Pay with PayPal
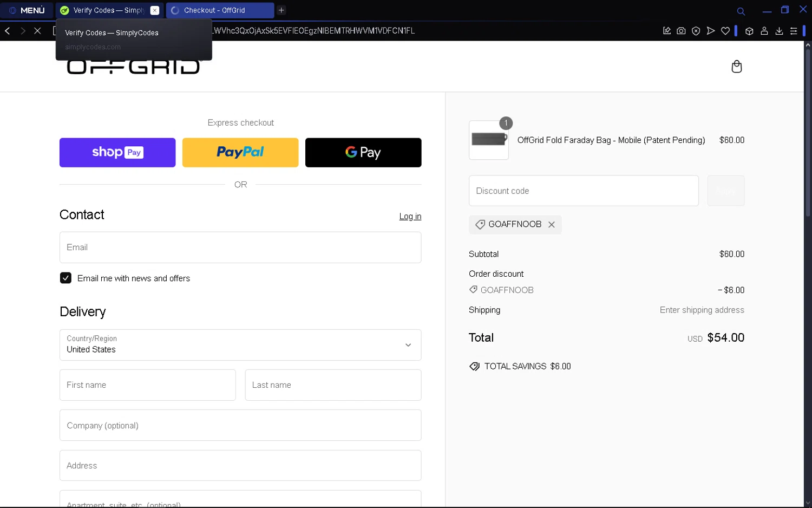 [x=240, y=152]
